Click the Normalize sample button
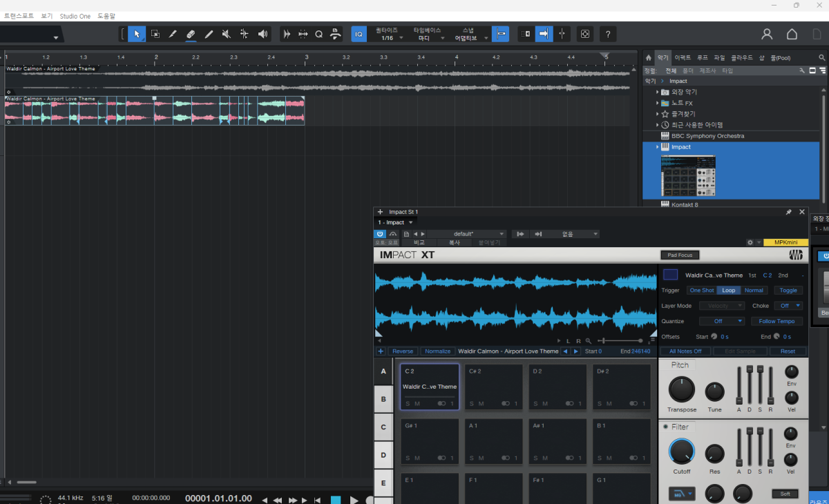The image size is (829, 504). [437, 351]
